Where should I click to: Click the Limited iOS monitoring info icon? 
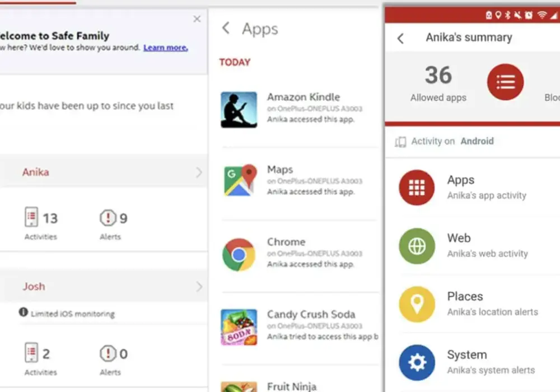23,312
